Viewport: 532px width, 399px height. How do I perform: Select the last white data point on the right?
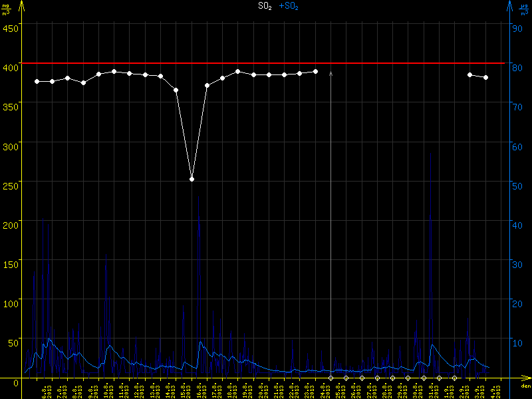click(x=485, y=77)
